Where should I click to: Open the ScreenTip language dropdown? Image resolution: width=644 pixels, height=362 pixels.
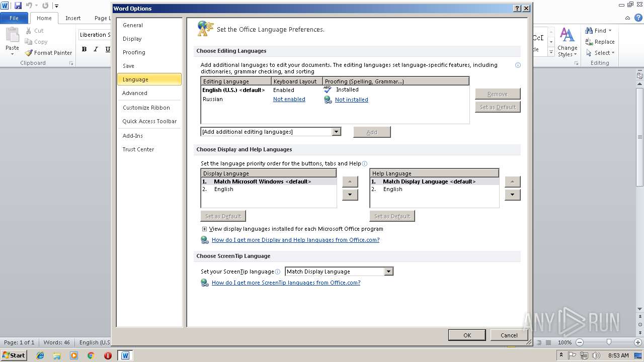(x=388, y=271)
